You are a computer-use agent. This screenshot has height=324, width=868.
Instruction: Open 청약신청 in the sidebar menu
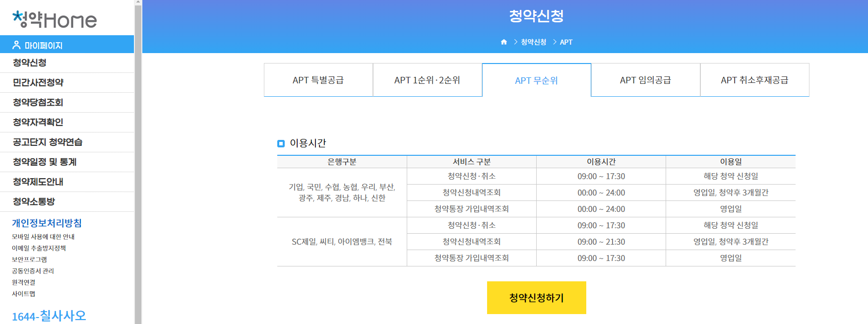67,63
